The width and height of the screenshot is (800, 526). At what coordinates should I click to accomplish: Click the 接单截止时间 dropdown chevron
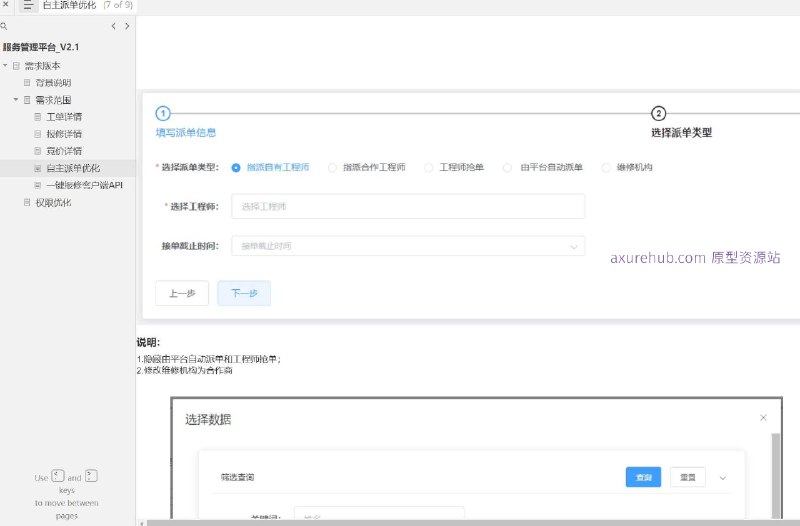(573, 247)
